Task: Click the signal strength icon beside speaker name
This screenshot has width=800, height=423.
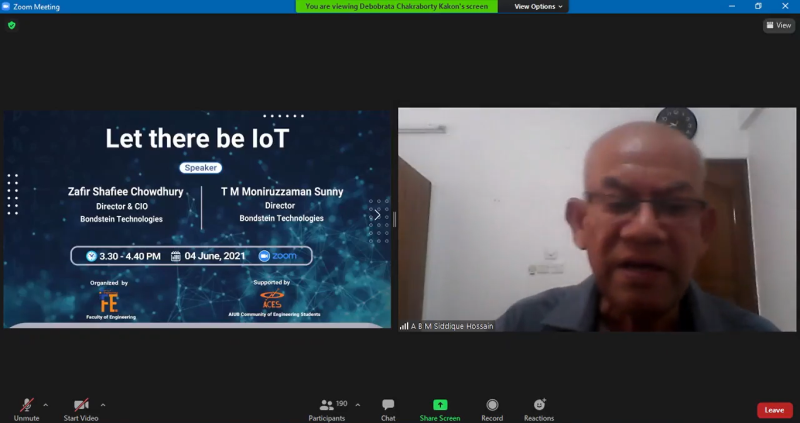Action: 404,326
